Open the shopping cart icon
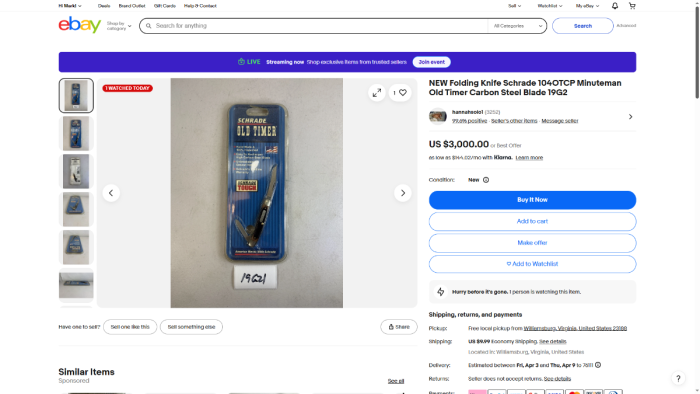700x394 pixels. 632,6
